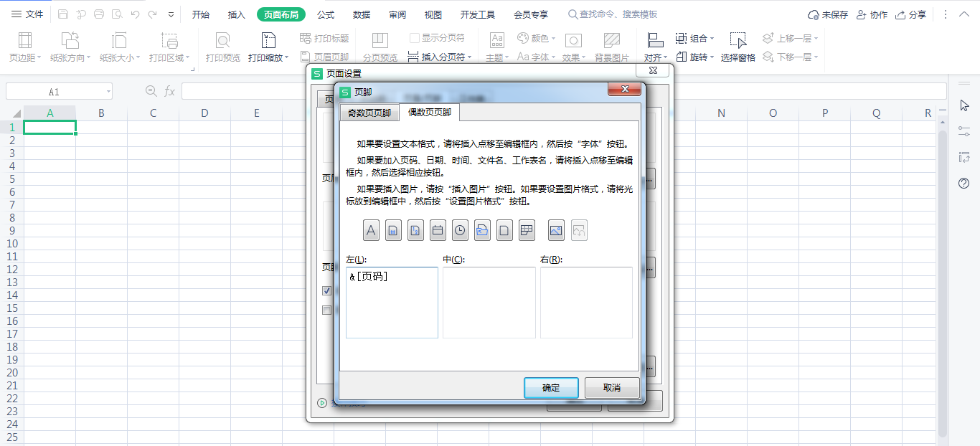Insert worksheet name using sheet grid icon
Viewport: 980px width, 446px height.
tap(527, 230)
